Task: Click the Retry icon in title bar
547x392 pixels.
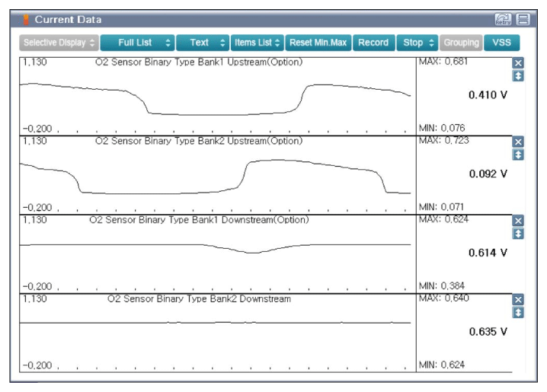Action: tap(503, 19)
